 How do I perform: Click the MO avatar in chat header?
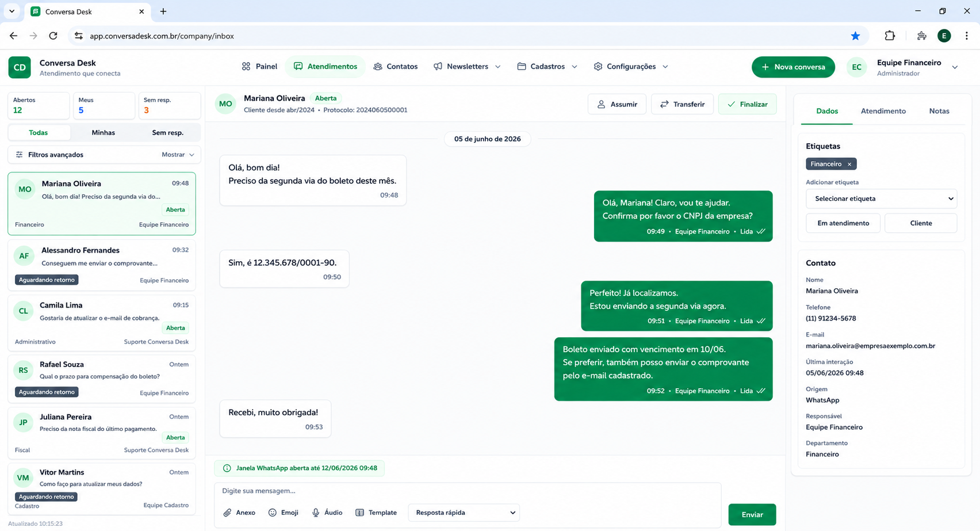tap(225, 104)
